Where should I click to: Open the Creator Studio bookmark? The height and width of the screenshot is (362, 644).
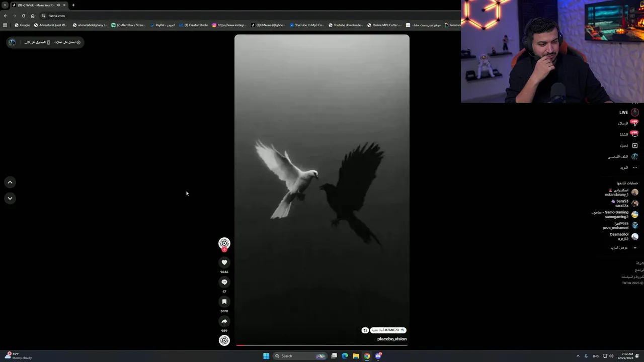tap(194, 25)
